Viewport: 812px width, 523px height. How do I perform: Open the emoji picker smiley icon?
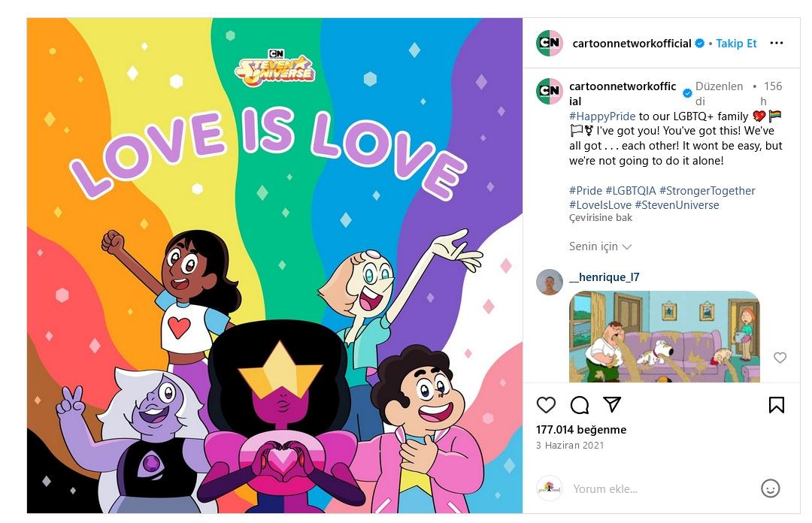point(770,488)
